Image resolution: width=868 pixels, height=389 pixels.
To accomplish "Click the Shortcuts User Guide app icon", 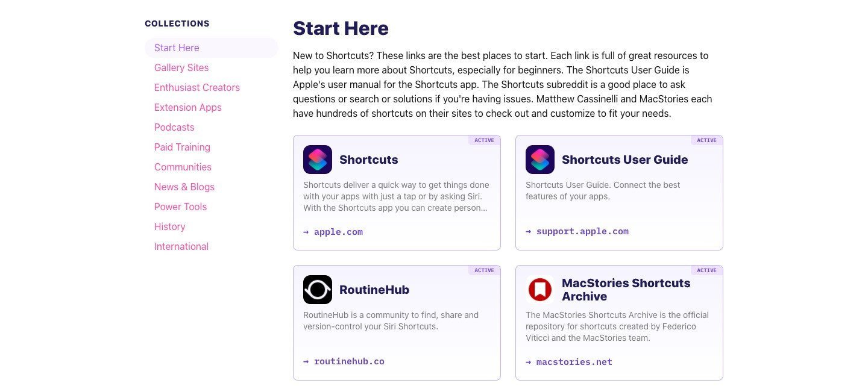I will click(x=539, y=159).
